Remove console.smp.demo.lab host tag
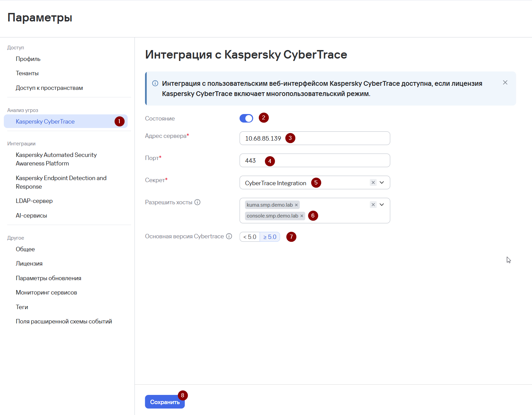Image resolution: width=532 pixels, height=415 pixels. tap(302, 216)
